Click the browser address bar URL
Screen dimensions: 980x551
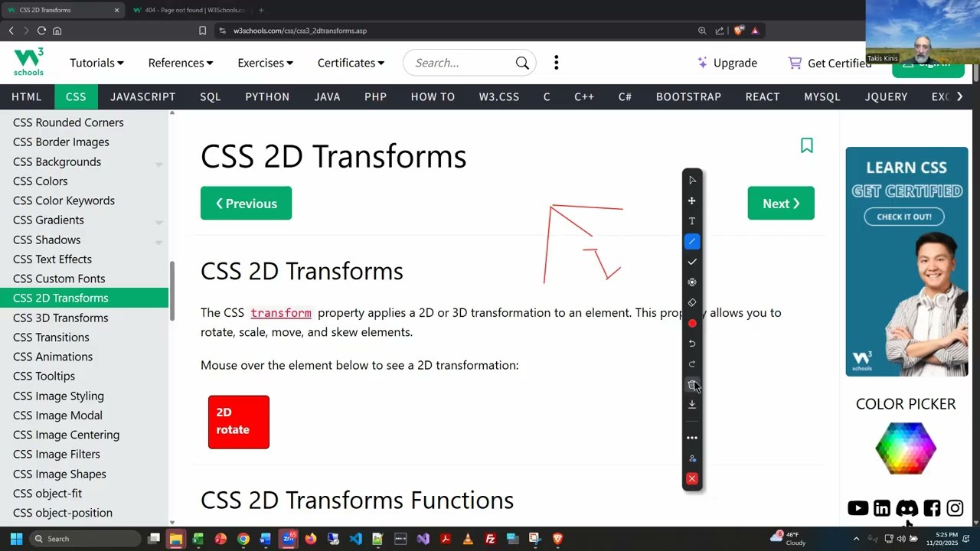300,31
